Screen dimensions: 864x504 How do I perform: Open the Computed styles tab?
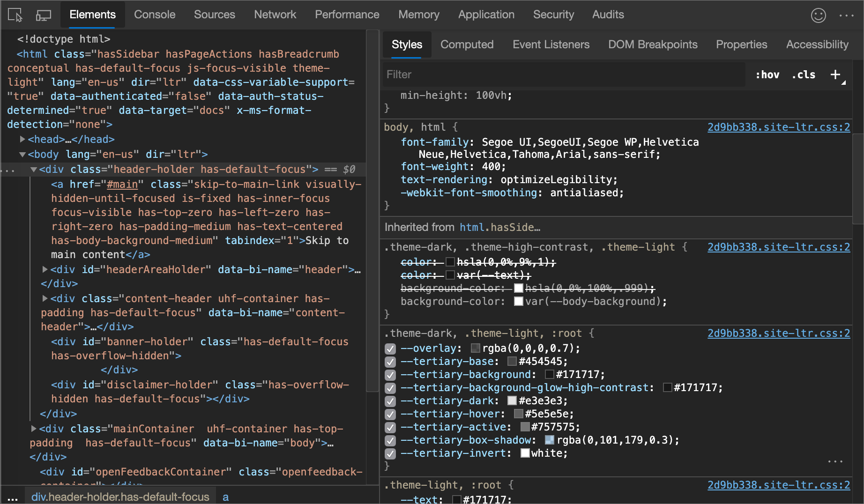pos(467,44)
